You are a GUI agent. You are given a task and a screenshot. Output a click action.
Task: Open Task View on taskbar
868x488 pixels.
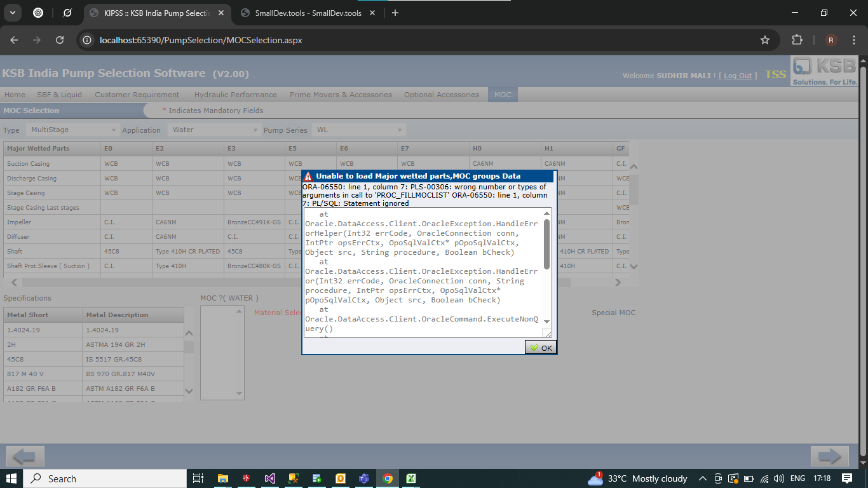point(198,478)
